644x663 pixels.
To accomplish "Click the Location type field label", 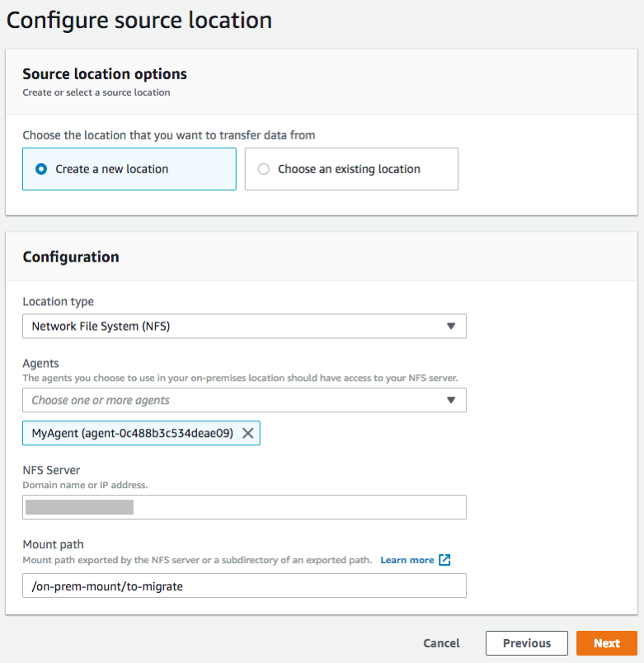I will (x=58, y=302).
